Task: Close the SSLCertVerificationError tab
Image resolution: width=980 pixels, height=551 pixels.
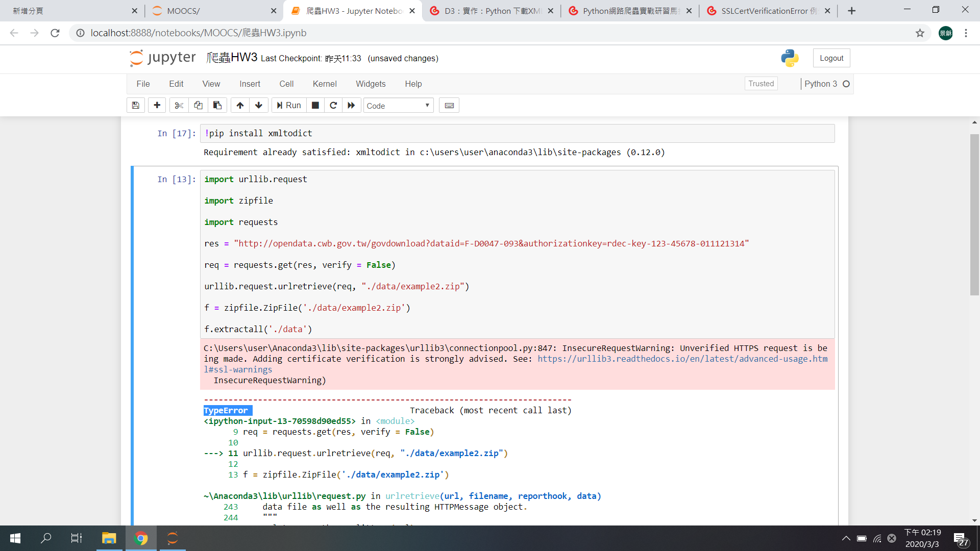Action: pyautogui.click(x=827, y=11)
